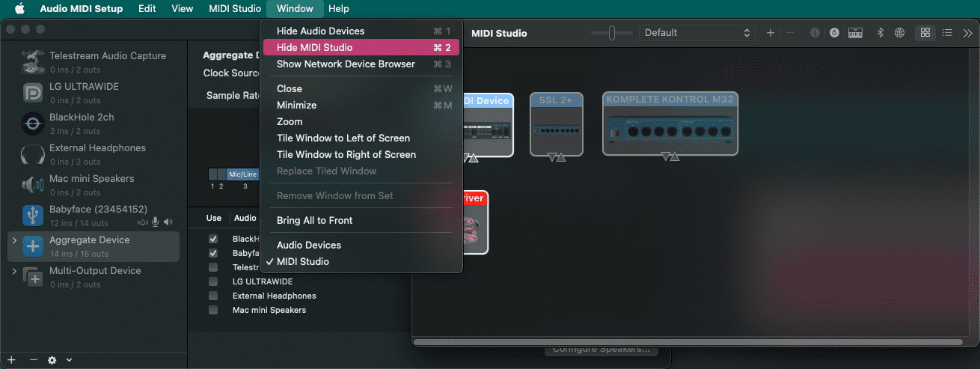Add a new MIDI device in MIDI Studio toolbar
The width and height of the screenshot is (980, 369).
pos(771,33)
